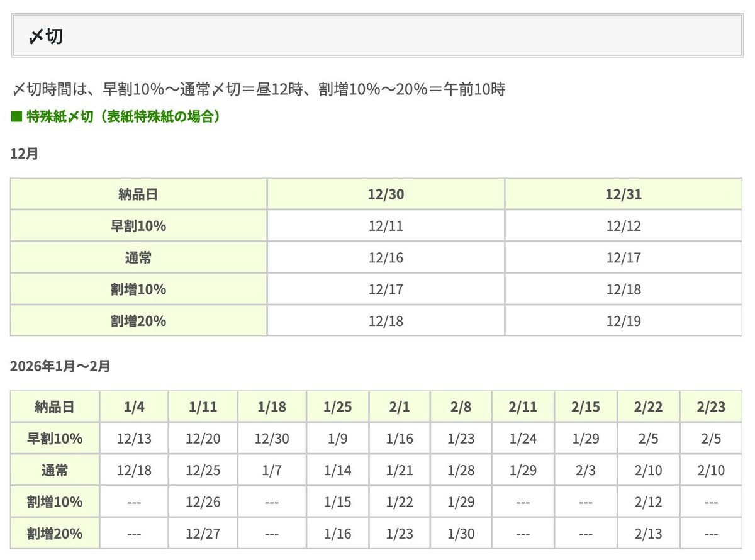This screenshot has width=755, height=560.
Task: Click 12/12 early discount cell
Action: pos(624,226)
